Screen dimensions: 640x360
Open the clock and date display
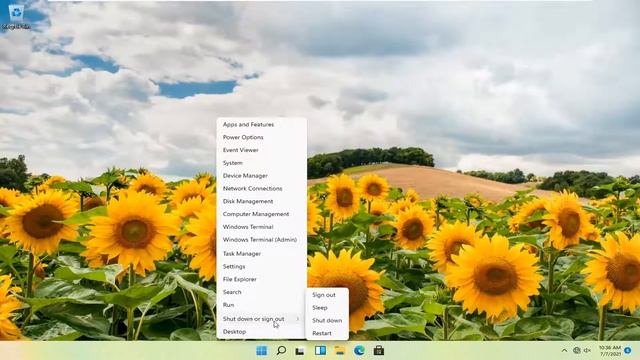[610, 351]
